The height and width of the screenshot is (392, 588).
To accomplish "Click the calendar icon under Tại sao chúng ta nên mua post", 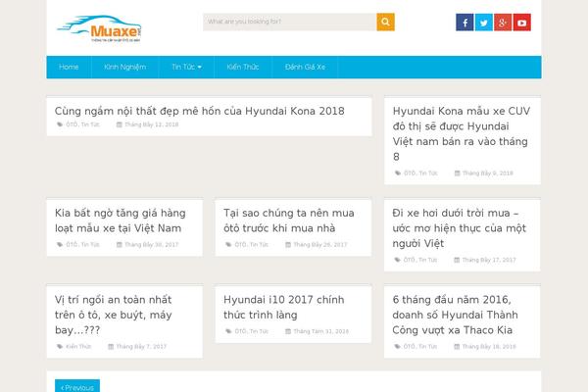I will tap(288, 245).
